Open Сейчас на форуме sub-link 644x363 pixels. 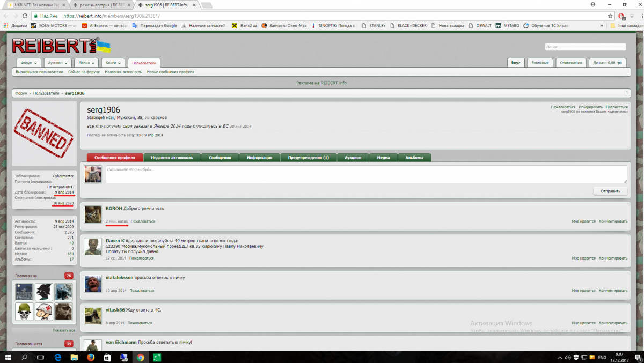84,72
